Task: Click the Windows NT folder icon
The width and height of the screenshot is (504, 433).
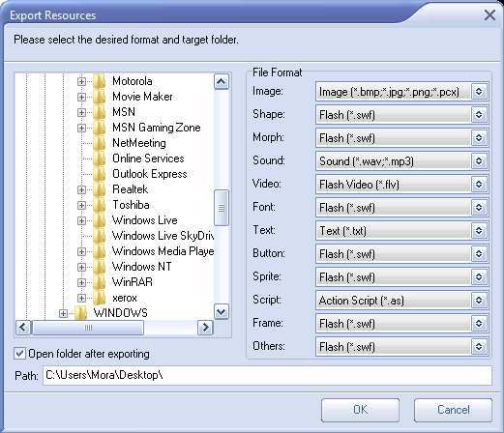Action: pos(99,267)
